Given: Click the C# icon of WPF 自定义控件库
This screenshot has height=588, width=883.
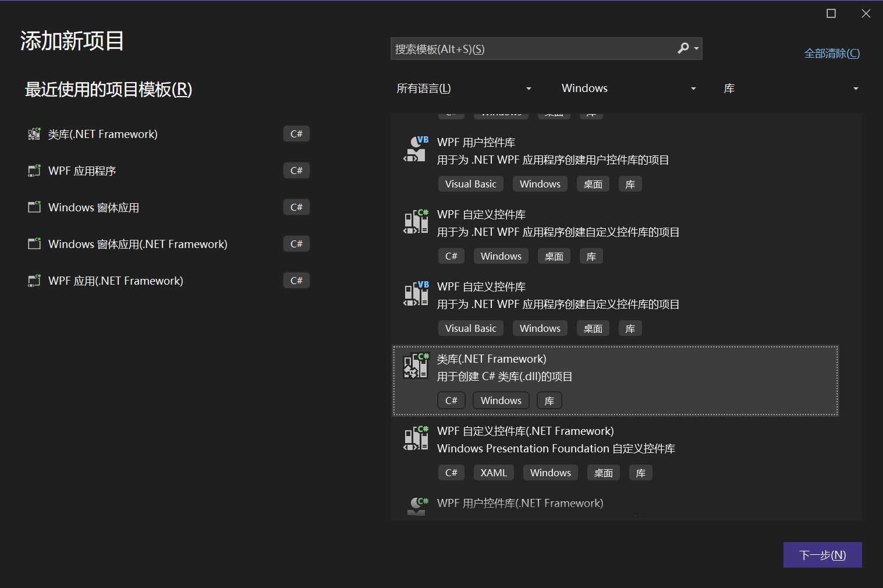Looking at the screenshot, I should [416, 221].
